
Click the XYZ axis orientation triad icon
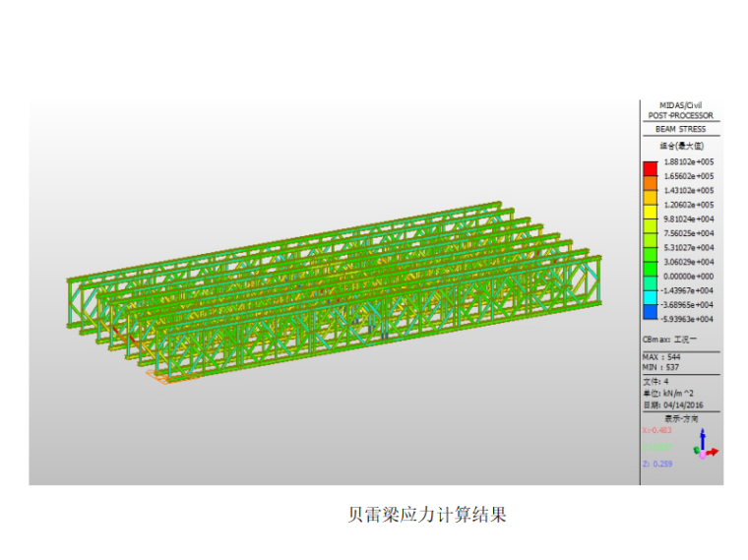pyautogui.click(x=704, y=446)
